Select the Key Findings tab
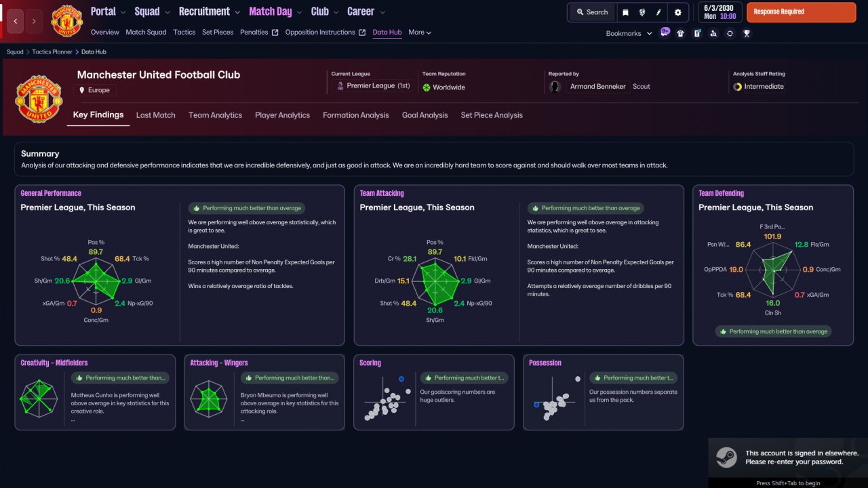 coord(98,115)
